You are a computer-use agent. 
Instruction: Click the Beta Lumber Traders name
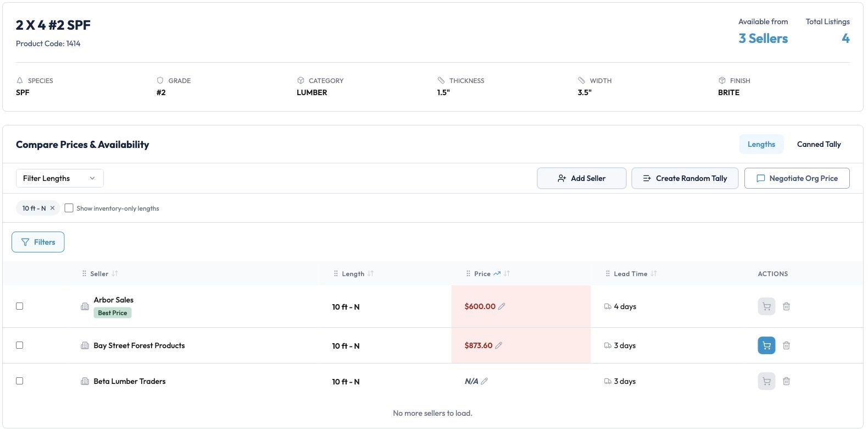(130, 381)
